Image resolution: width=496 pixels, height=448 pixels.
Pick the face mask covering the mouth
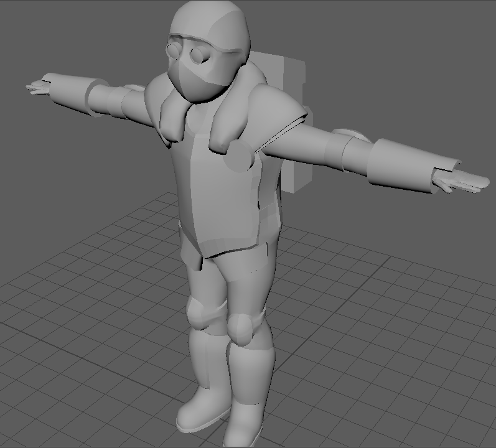pos(199,81)
